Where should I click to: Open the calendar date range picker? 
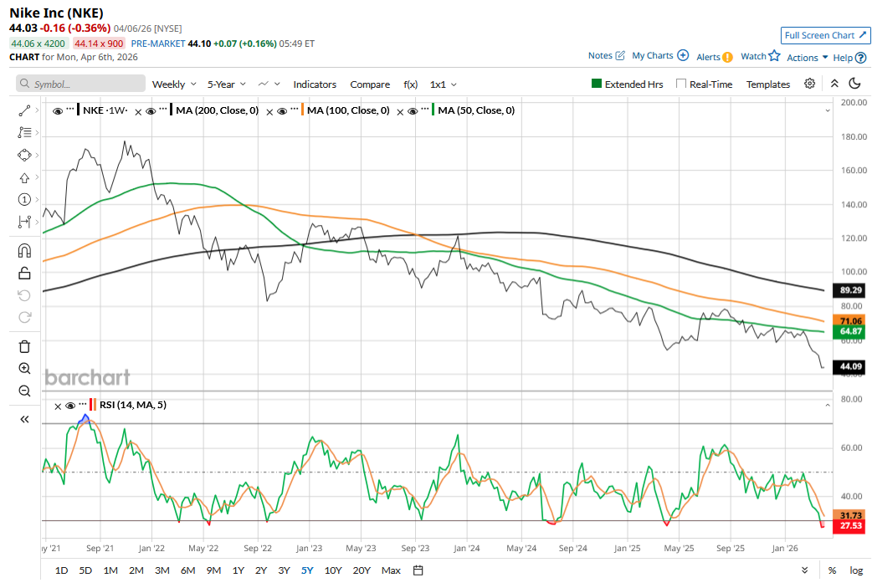coord(418,570)
